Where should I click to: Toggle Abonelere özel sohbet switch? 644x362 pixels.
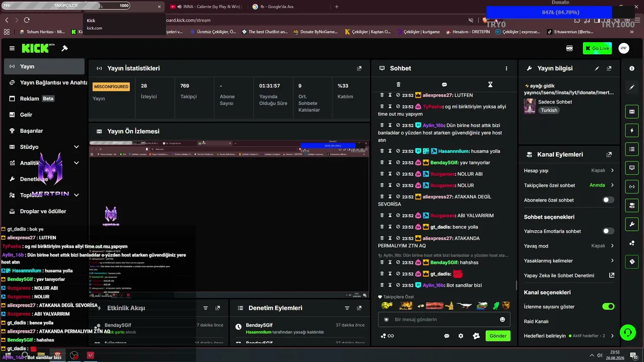pos(608,200)
